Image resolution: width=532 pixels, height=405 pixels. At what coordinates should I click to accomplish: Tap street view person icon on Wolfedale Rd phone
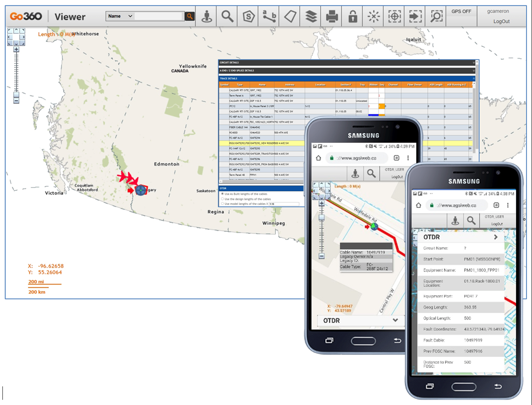point(355,173)
